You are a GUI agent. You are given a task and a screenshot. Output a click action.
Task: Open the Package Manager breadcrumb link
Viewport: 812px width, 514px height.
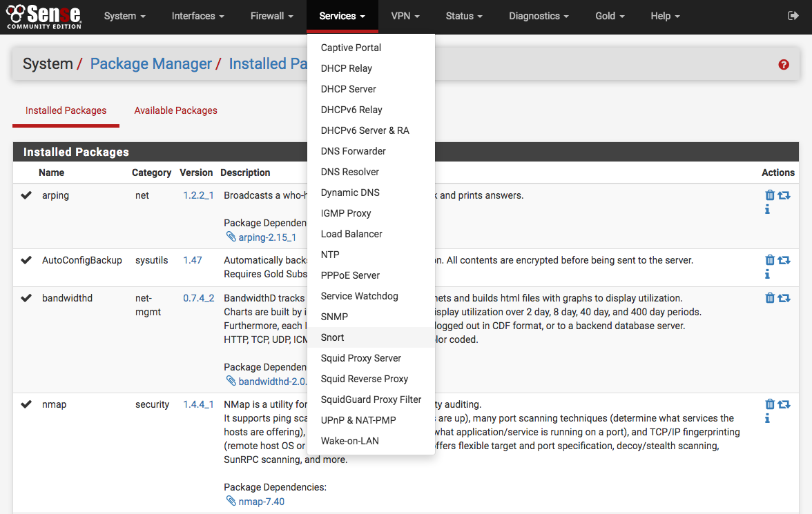tap(151, 63)
